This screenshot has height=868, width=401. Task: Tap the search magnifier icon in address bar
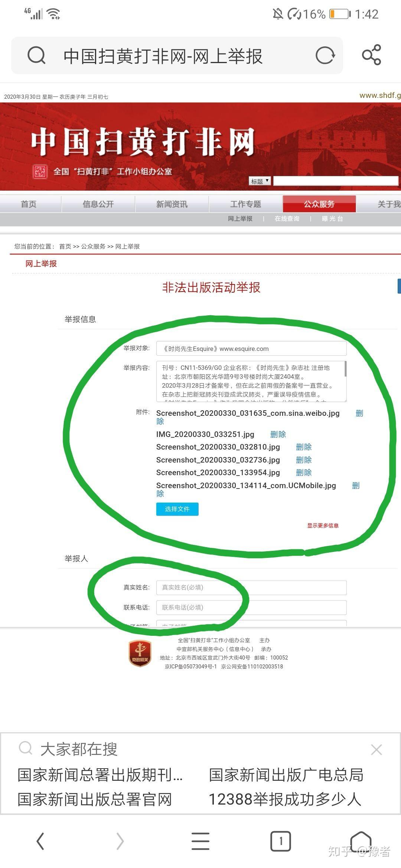tap(36, 56)
